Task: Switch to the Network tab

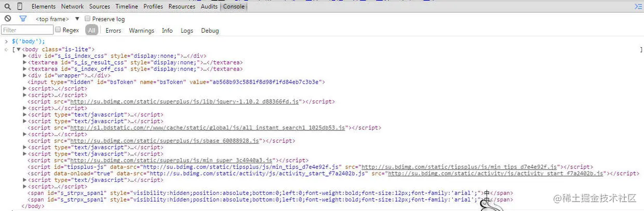Action: click(72, 7)
